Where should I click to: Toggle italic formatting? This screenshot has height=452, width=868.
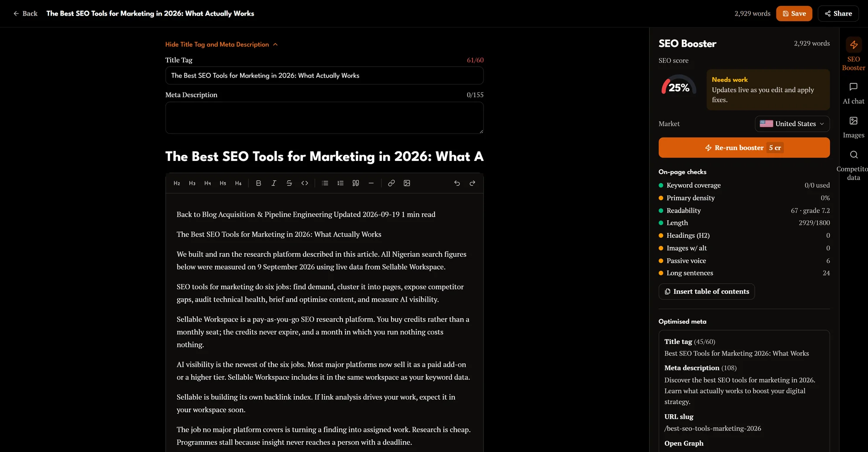(274, 183)
